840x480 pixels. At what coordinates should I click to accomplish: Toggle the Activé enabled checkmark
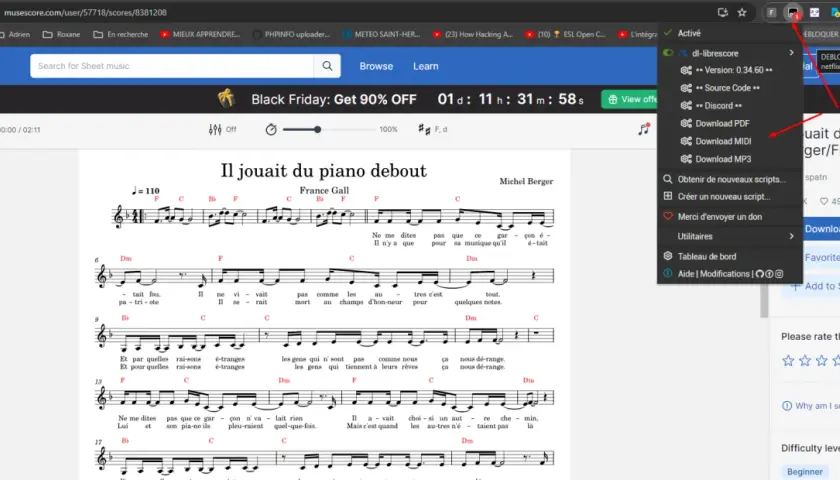(x=668, y=33)
